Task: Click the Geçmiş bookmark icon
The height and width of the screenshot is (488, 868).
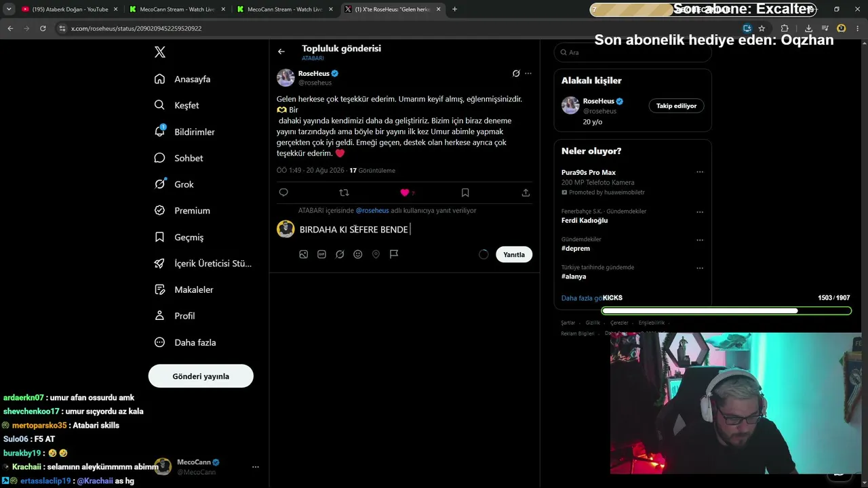Action: click(x=160, y=237)
